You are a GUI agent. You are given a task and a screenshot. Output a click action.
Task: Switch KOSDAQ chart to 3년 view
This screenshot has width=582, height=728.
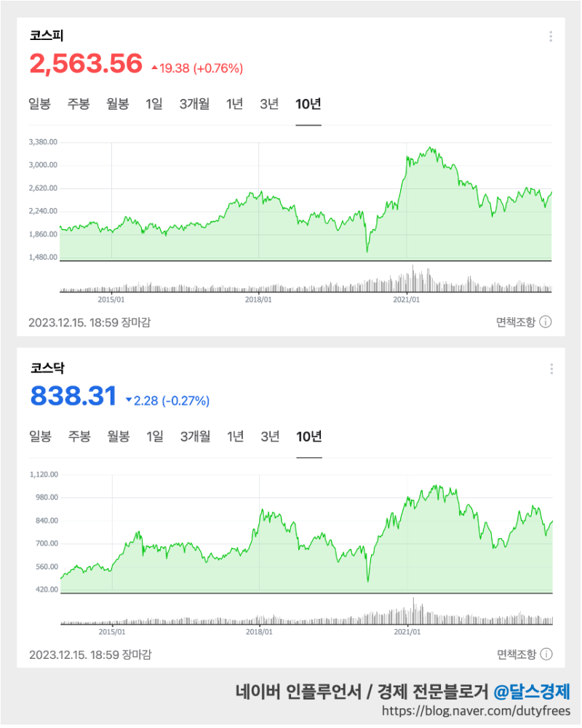coord(271,436)
